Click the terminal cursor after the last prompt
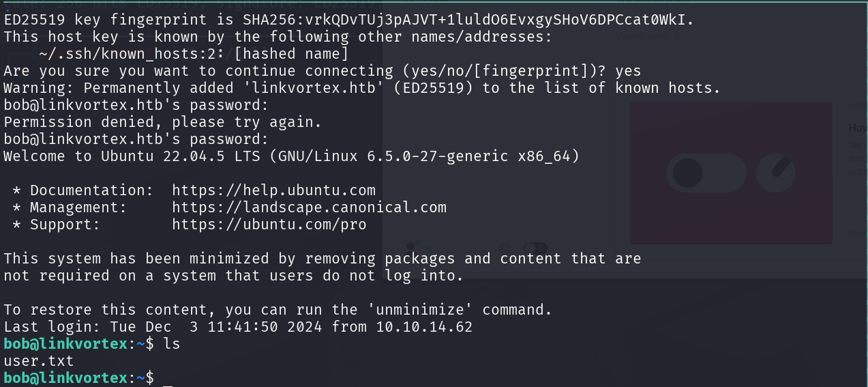Screen dimensions: 868x387 click(167, 379)
